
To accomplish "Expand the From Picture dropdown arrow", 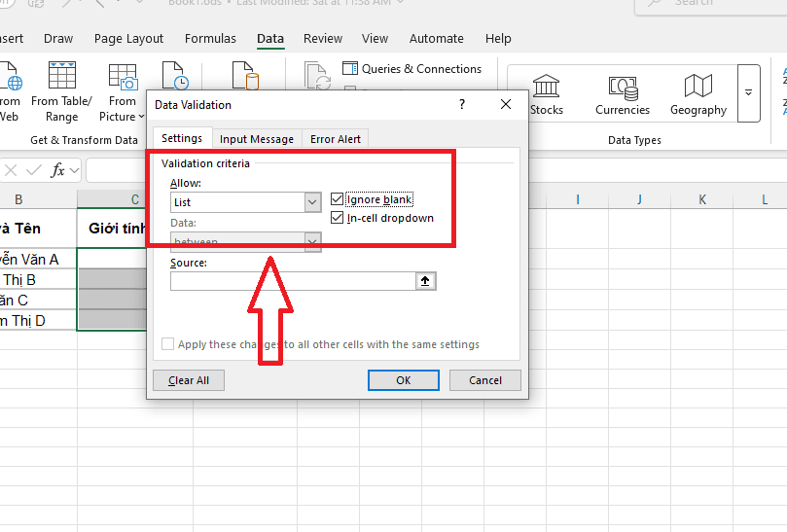I will 141,117.
